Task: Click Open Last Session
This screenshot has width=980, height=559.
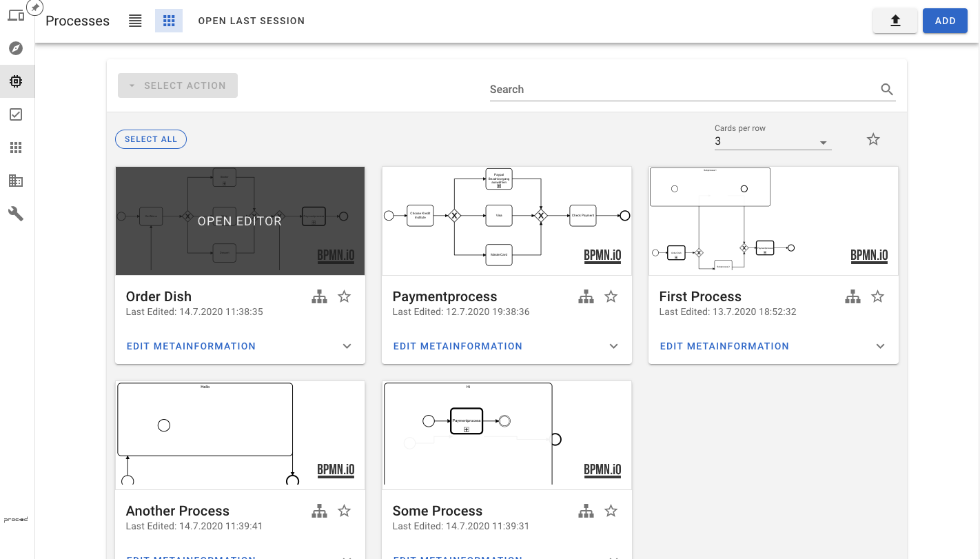Action: 252,21
